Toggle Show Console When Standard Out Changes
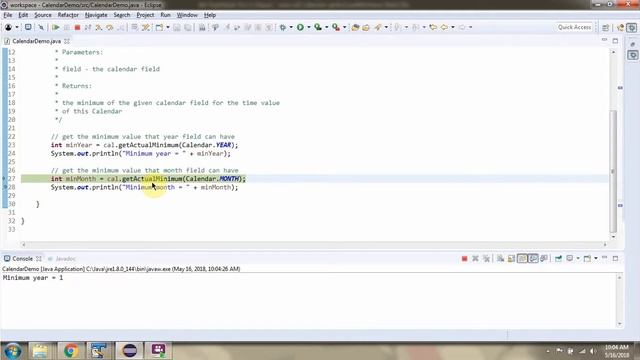 [x=533, y=258]
